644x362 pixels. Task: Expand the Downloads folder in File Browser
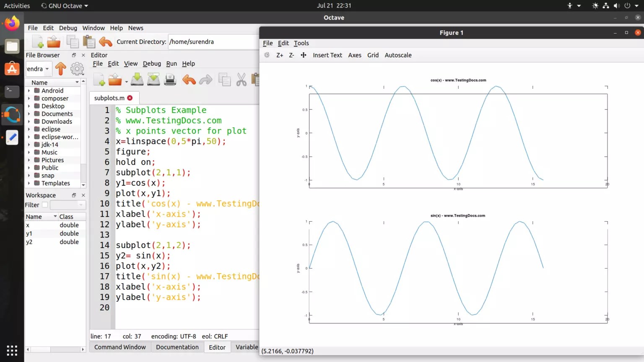(28, 121)
